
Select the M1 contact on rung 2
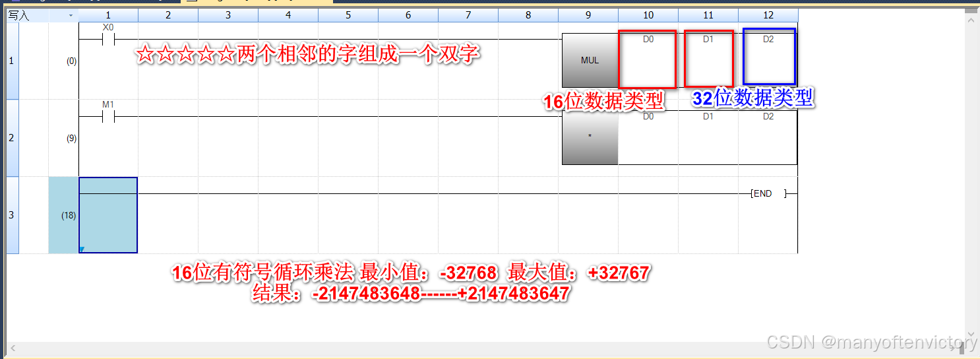108,117
